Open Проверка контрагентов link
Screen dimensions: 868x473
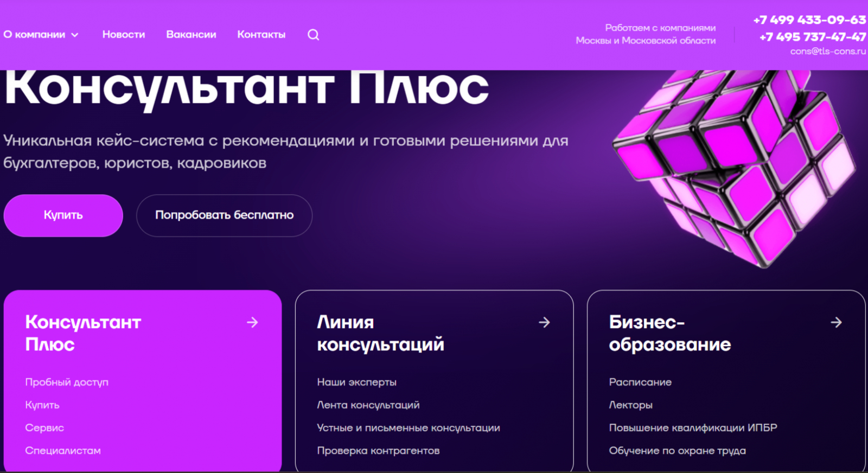(378, 451)
